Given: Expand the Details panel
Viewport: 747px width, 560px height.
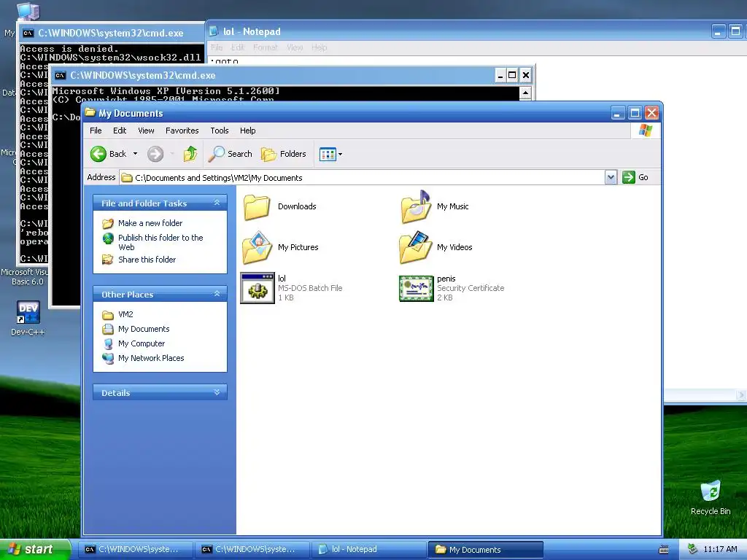Looking at the screenshot, I should (217, 392).
